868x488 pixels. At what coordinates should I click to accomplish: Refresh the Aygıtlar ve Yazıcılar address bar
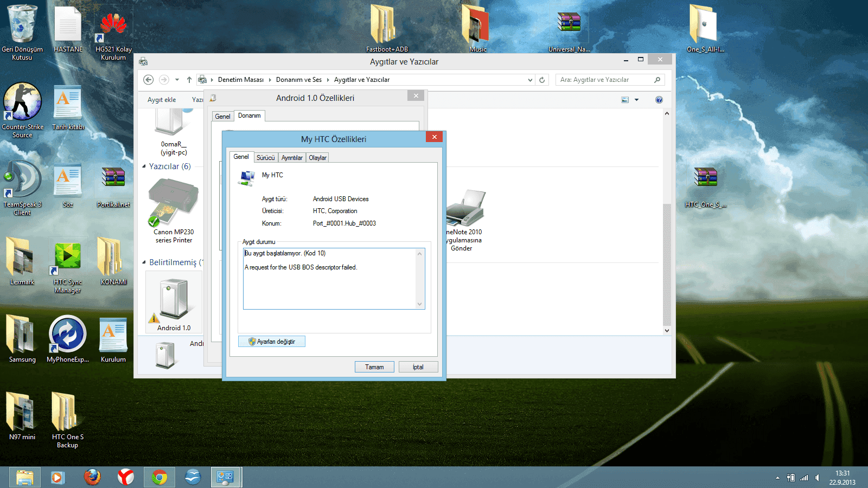542,80
